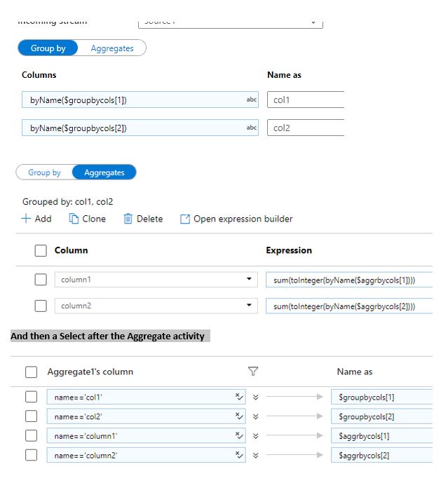Click mapping arrow for name=='column2' row
This screenshot has width=448, height=490.
[x=294, y=455]
